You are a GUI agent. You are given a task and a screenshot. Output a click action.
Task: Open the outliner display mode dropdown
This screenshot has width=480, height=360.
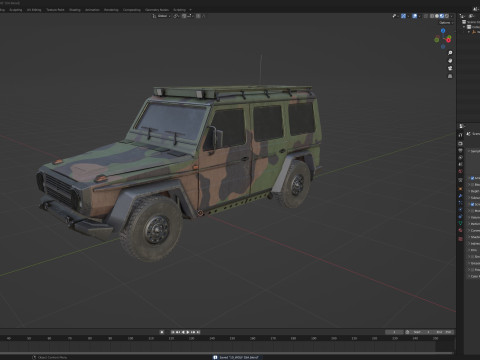472,16
